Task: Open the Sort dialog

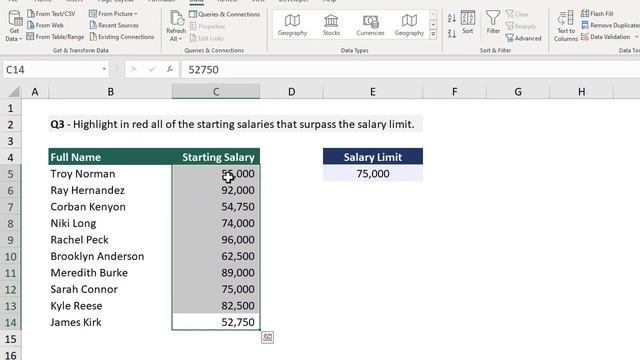Action: (468, 22)
